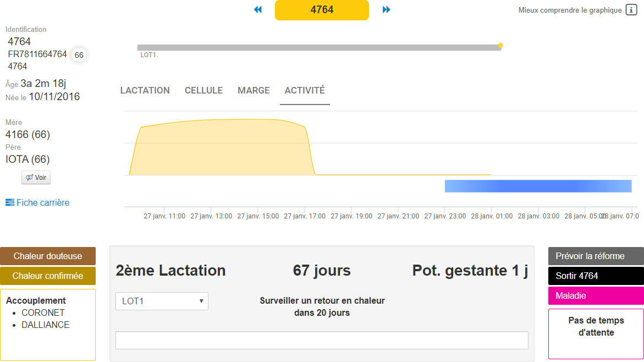Click mother '4166 (66)' text
Screen dimensions: 644x362
[x=27, y=134]
